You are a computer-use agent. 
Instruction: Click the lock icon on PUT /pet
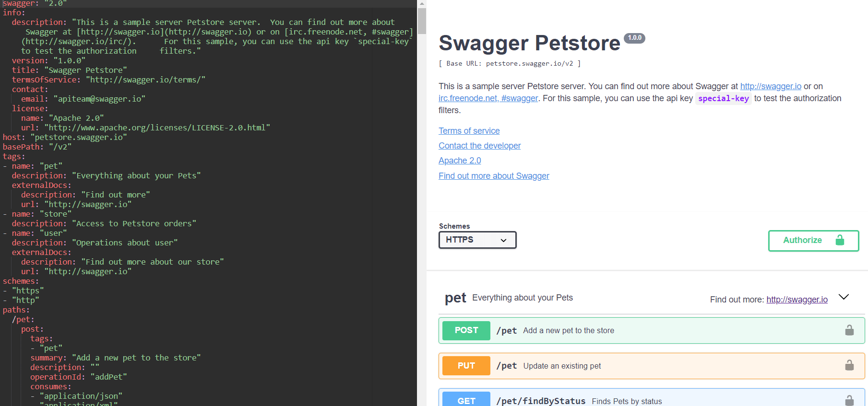click(849, 365)
